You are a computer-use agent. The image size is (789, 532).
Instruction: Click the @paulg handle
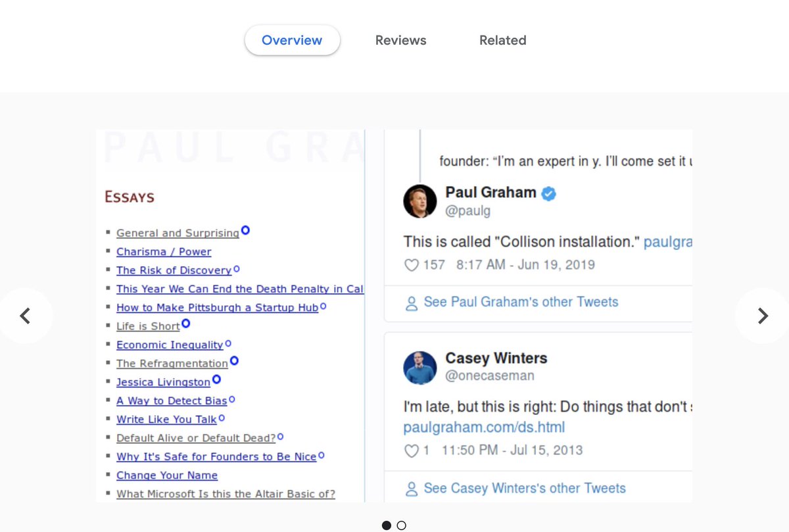click(x=468, y=210)
